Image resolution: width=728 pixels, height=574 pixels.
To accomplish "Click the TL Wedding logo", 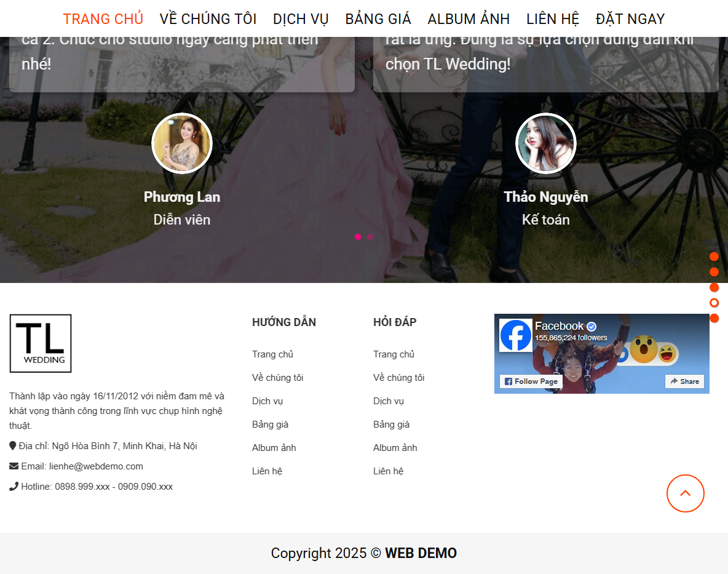I will tap(40, 343).
